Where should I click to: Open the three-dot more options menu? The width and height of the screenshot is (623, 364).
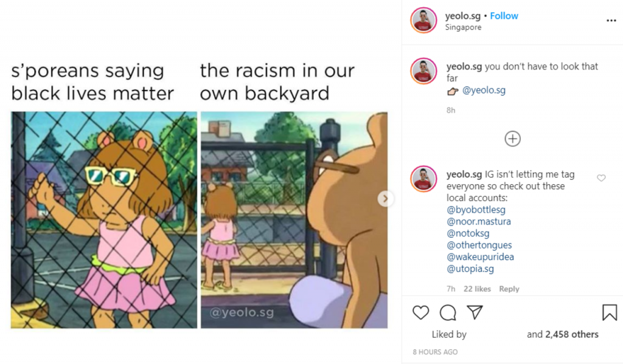pyautogui.click(x=611, y=20)
